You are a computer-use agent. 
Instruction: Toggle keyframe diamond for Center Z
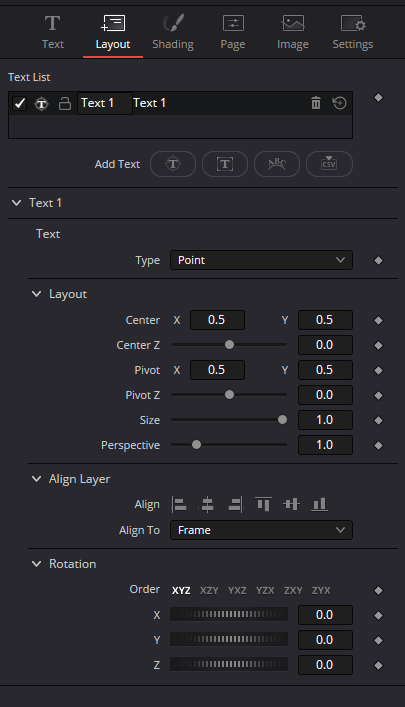coord(378,345)
